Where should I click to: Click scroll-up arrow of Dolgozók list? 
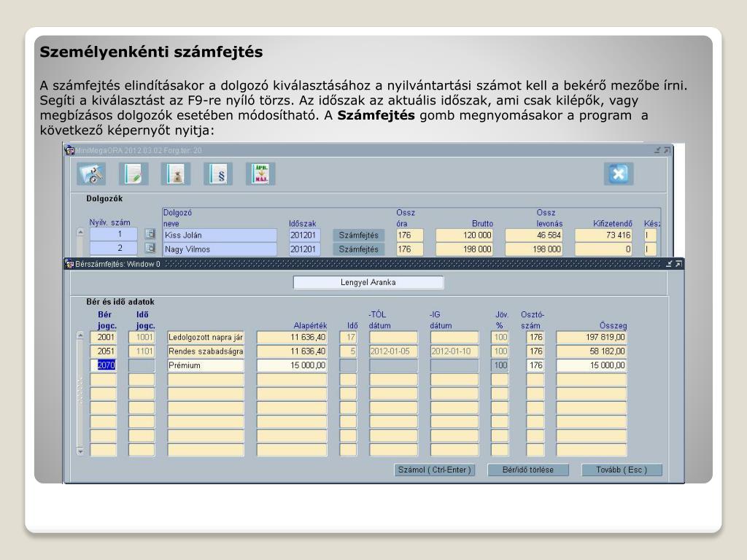[x=80, y=233]
